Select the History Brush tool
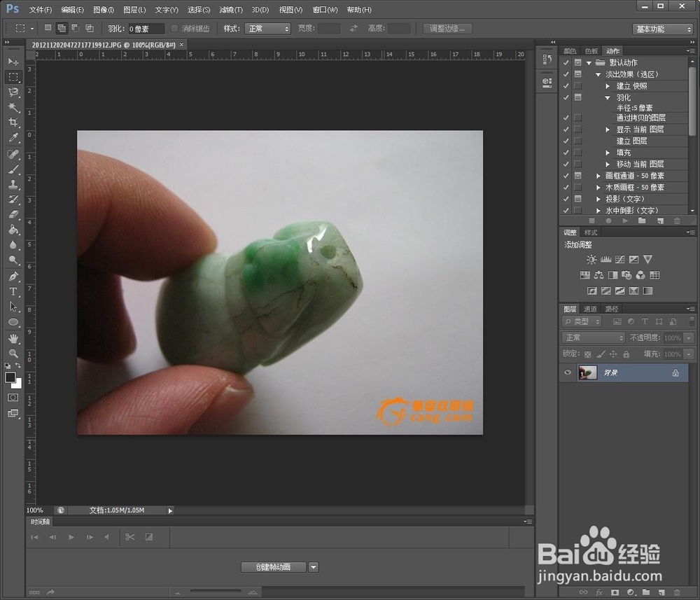 [13, 200]
